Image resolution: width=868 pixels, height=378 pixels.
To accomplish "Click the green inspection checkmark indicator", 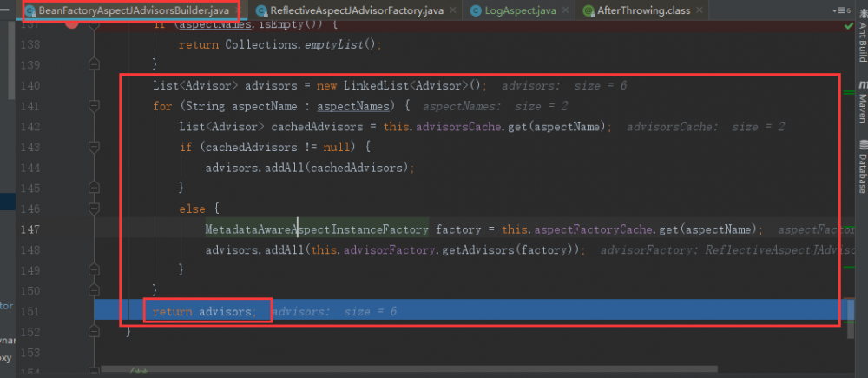I will 849,25.
